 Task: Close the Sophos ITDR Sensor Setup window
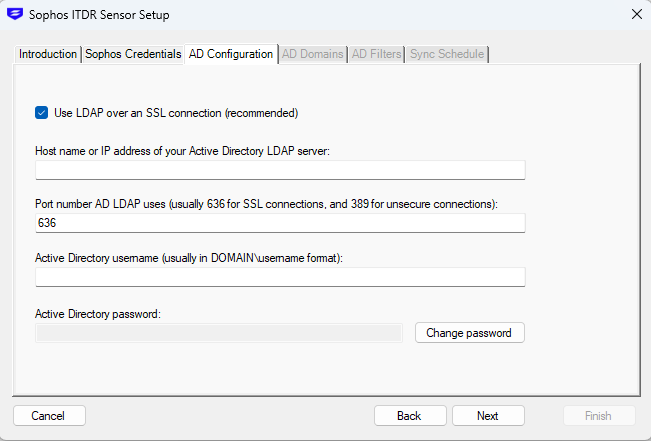tap(636, 14)
